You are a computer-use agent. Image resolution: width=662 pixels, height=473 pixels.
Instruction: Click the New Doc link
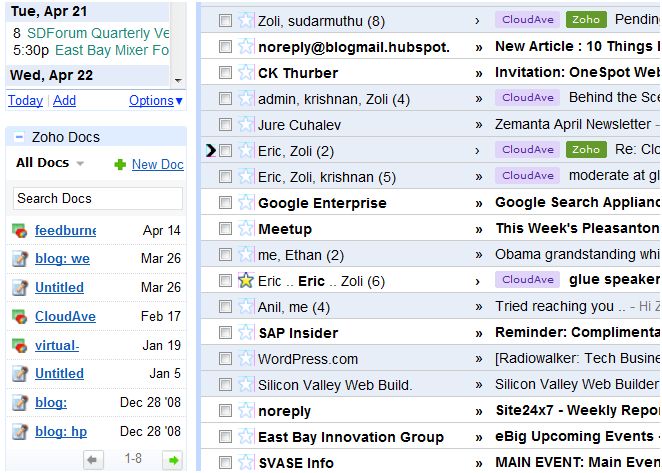(x=158, y=164)
